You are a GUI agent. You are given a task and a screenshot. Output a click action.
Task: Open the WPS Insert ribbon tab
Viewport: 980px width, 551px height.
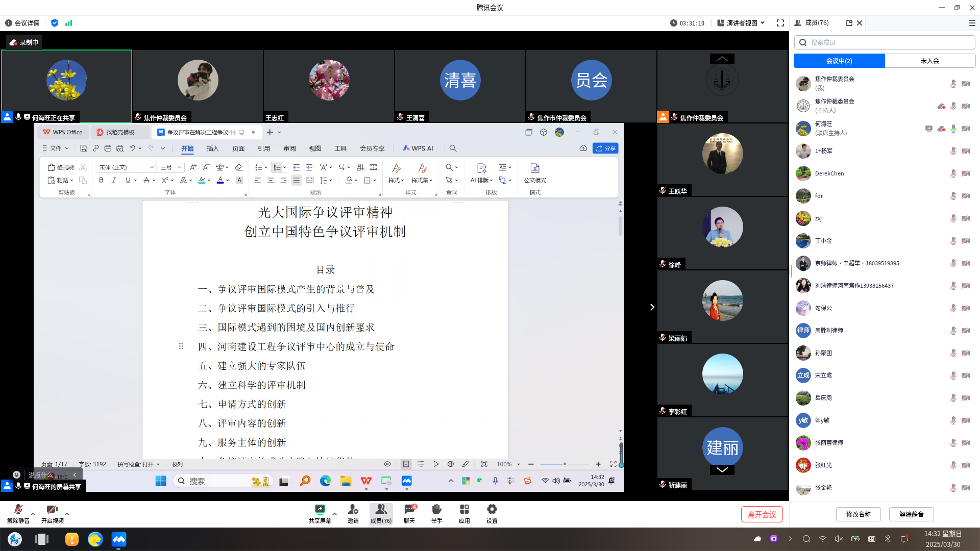tap(213, 148)
